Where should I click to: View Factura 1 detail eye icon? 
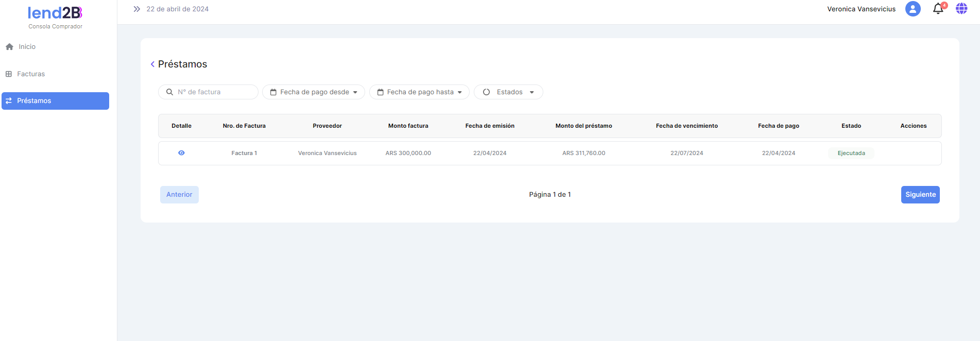pyautogui.click(x=181, y=153)
